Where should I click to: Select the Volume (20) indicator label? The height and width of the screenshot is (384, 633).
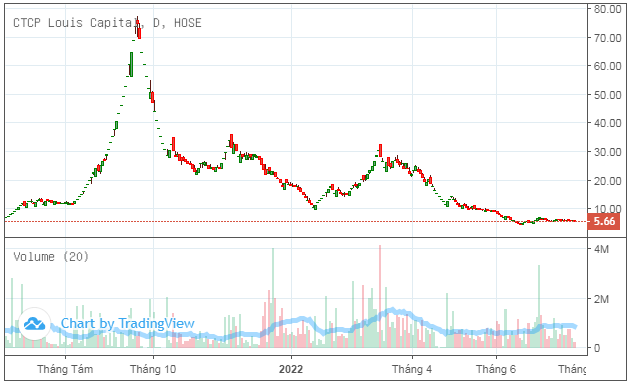coord(51,257)
